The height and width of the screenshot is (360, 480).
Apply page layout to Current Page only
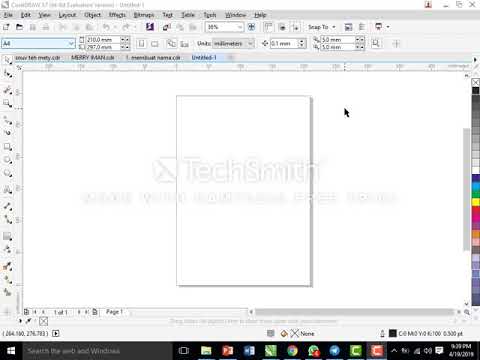tap(184, 44)
